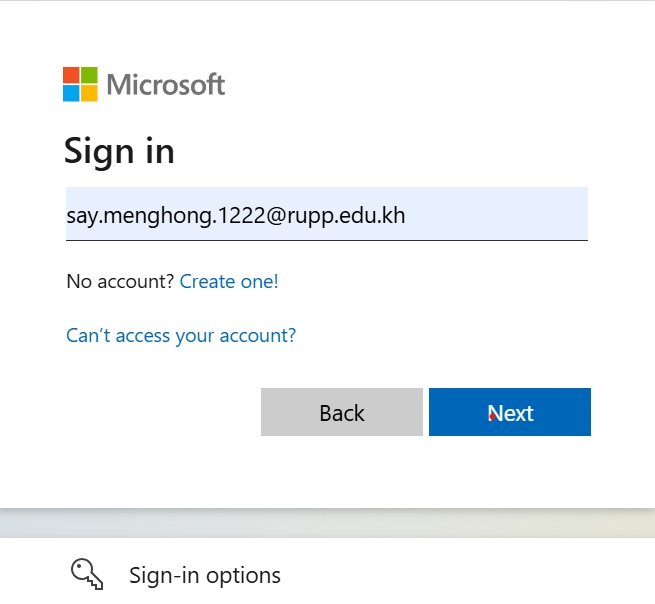The width and height of the screenshot is (655, 604).
Task: Click the "Sign in" heading
Action: tap(119, 151)
